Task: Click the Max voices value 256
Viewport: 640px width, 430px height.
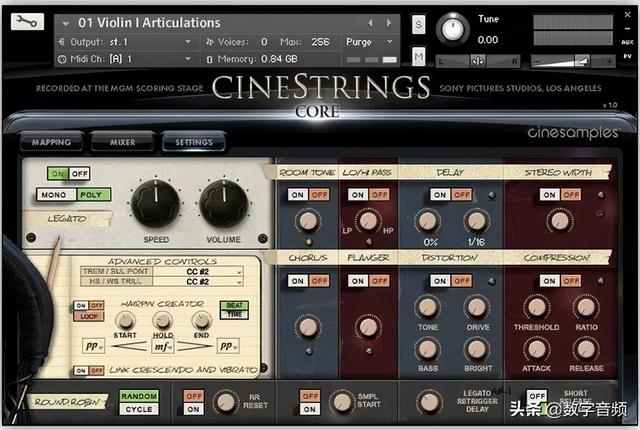Action: pyautogui.click(x=320, y=42)
